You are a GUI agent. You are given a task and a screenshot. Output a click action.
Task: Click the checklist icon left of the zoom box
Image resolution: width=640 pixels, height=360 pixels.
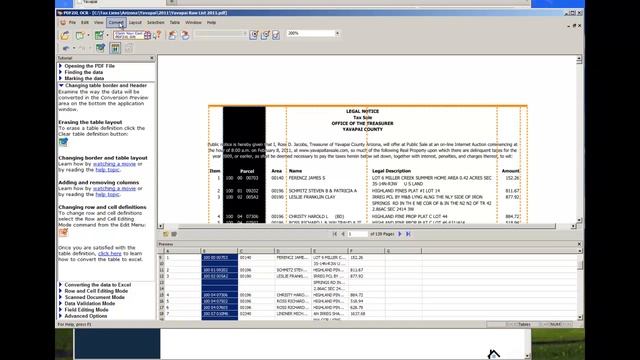pyautogui.click(x=276, y=35)
